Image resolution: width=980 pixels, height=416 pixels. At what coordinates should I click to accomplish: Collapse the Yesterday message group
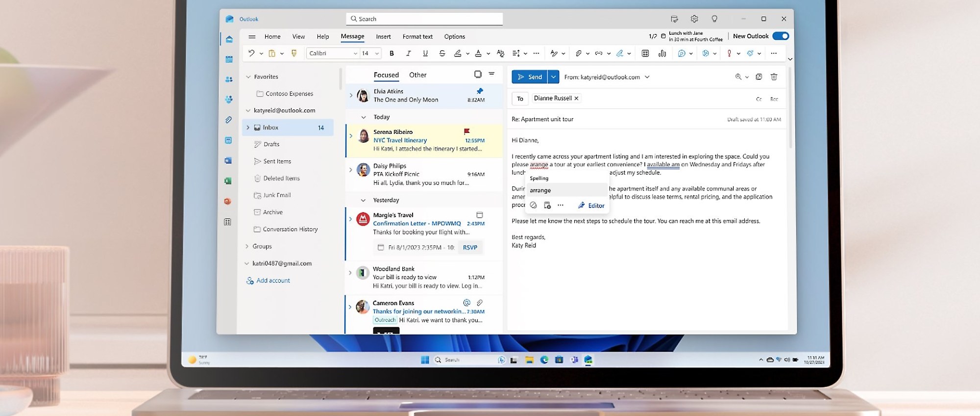(x=363, y=200)
